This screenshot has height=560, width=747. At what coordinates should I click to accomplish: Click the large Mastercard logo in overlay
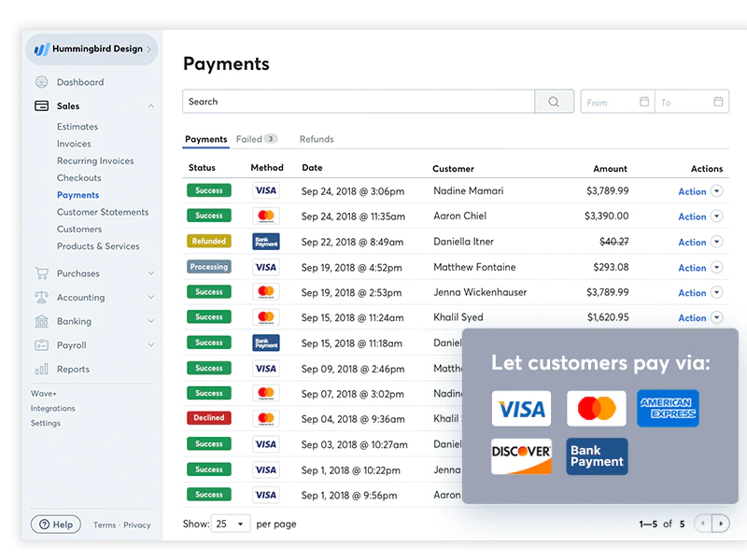597,409
